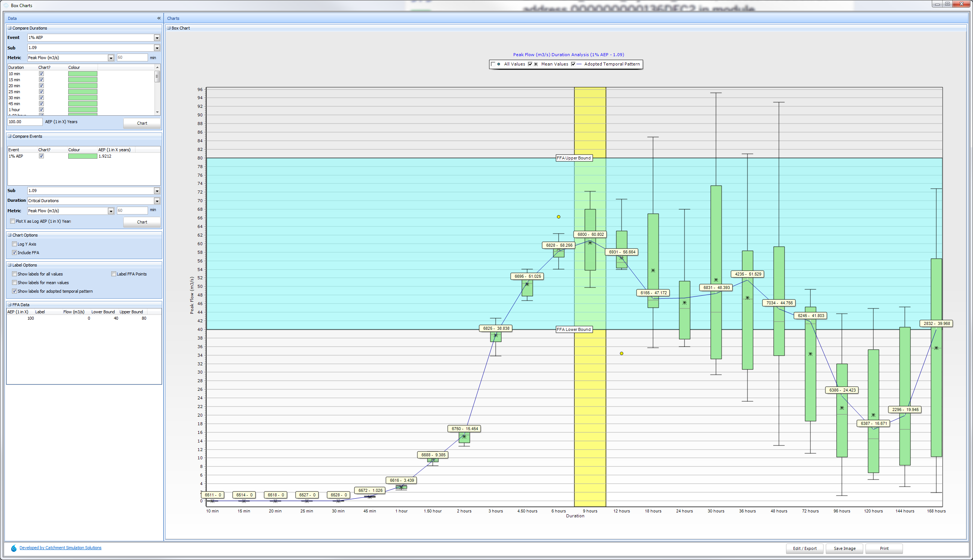Screen dimensions: 973x560
Task: Click the lower yellow outlier point
Action: click(621, 353)
